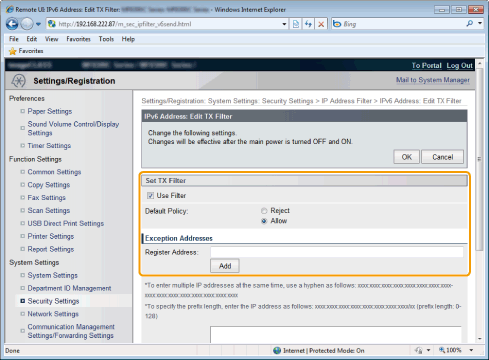Click the page scrollbar down arrow
Image resolution: width=489 pixels, height=360 pixels.
coord(480,339)
